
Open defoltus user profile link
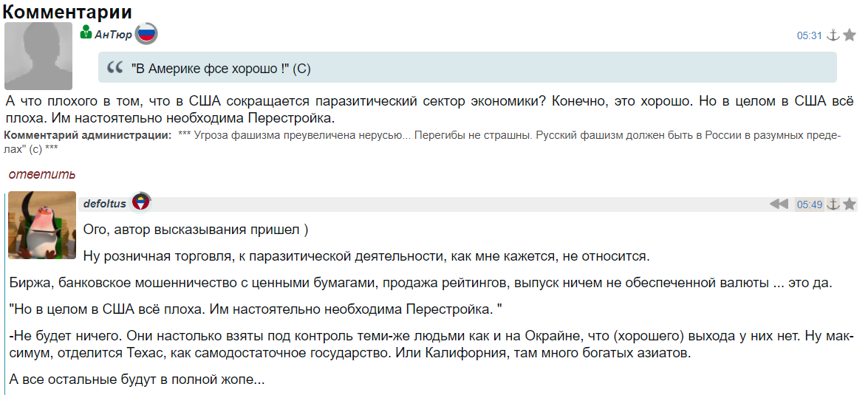pos(105,204)
